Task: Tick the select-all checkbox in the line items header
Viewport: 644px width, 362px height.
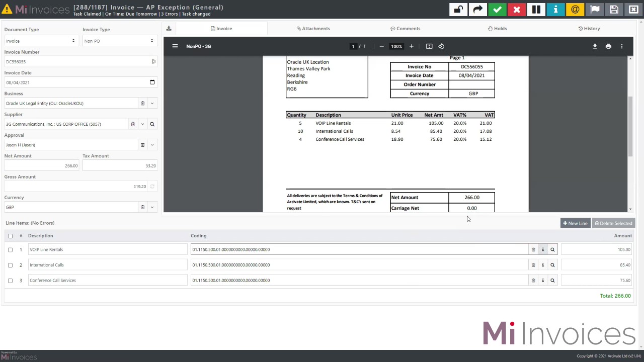Action: click(10, 235)
